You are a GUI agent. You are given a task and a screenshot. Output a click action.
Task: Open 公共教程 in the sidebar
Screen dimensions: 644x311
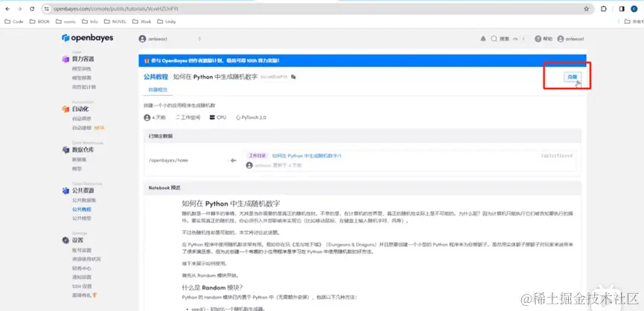[x=81, y=209]
